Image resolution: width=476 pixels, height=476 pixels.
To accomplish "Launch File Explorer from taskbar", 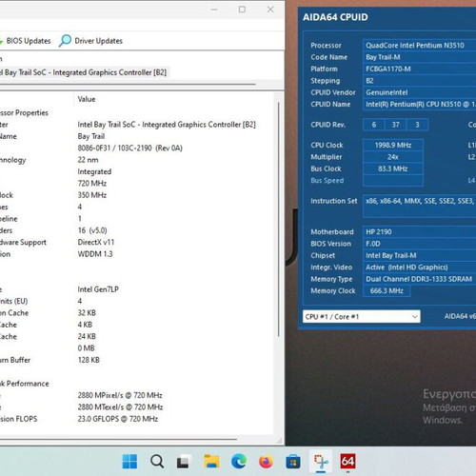I will (x=211, y=461).
